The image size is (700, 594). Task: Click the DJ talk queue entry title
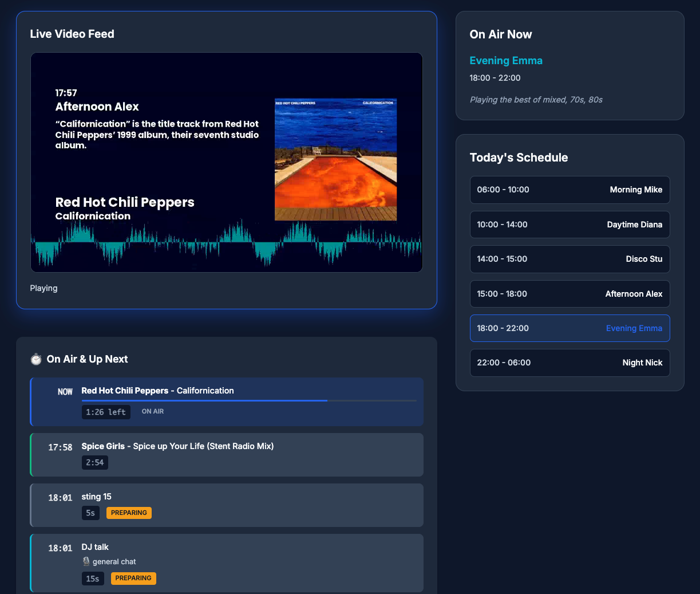[95, 547]
